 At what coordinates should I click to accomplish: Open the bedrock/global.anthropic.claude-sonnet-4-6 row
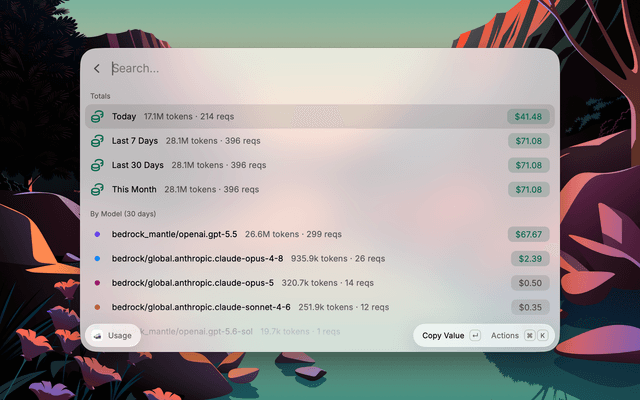[x=320, y=307]
